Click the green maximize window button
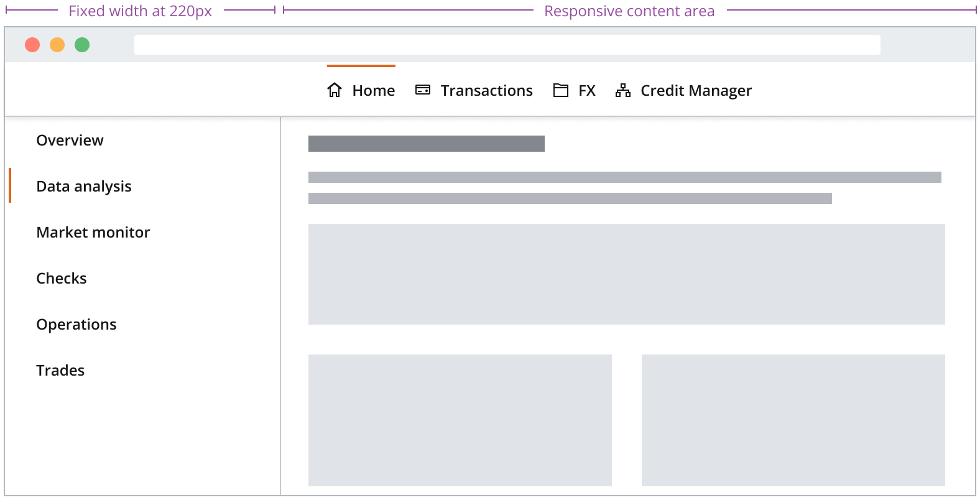 (x=82, y=45)
